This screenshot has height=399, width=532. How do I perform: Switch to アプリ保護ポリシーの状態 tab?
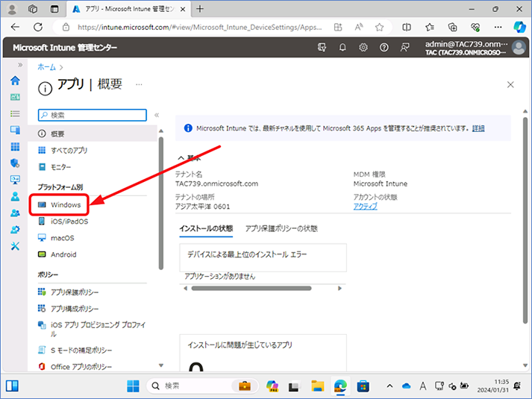[x=281, y=229]
